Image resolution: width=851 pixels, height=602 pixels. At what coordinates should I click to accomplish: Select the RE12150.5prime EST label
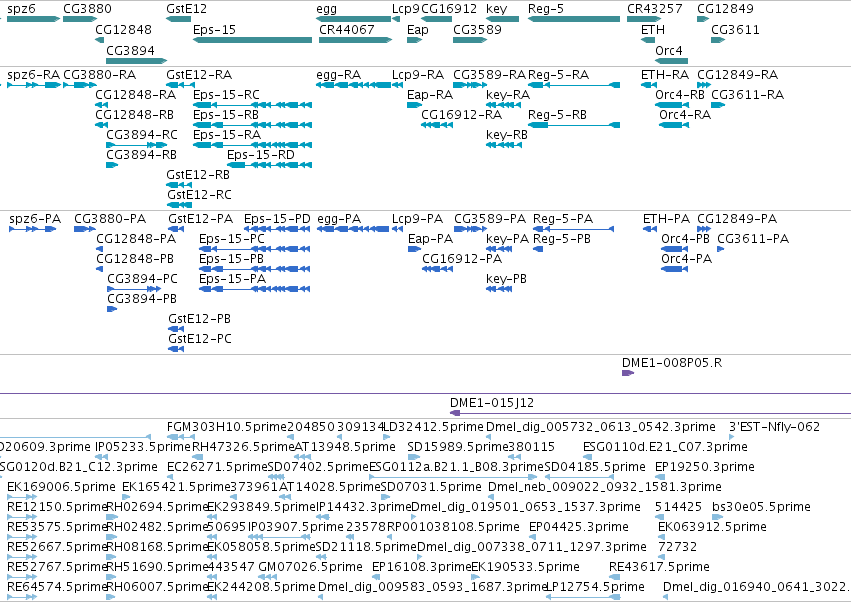(58, 506)
